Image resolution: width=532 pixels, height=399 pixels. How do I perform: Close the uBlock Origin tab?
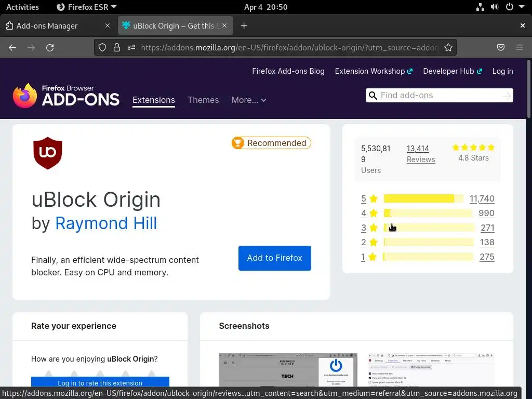click(224, 25)
